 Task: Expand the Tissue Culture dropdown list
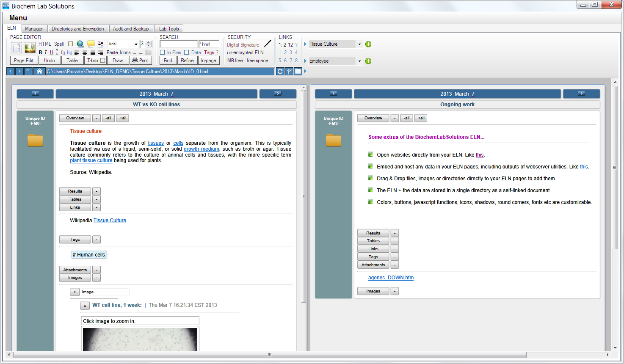pyautogui.click(x=359, y=44)
